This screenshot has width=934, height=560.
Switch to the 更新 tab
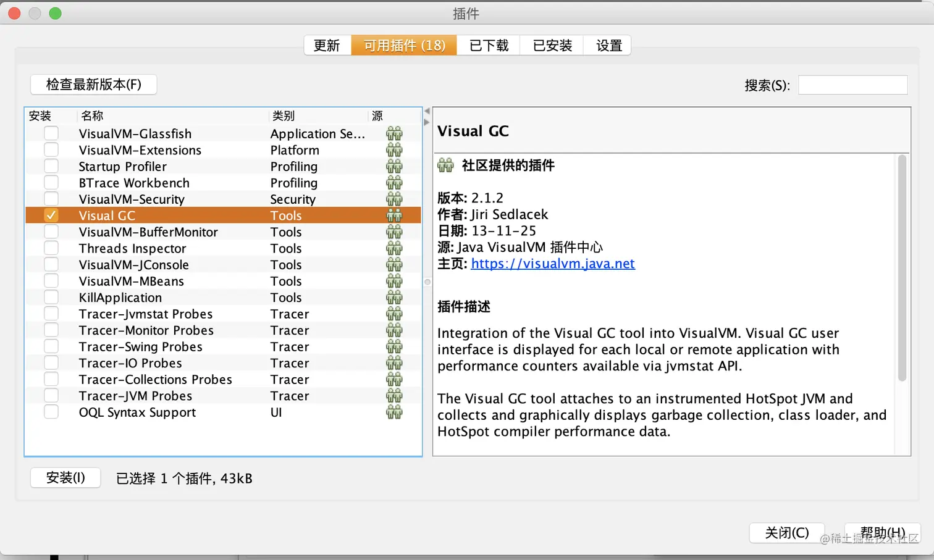[327, 45]
